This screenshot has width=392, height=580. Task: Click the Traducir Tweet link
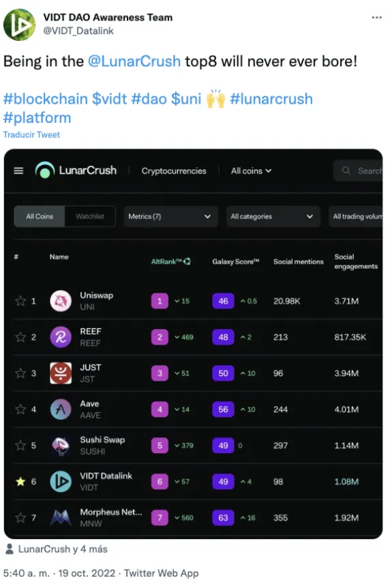tap(31, 134)
